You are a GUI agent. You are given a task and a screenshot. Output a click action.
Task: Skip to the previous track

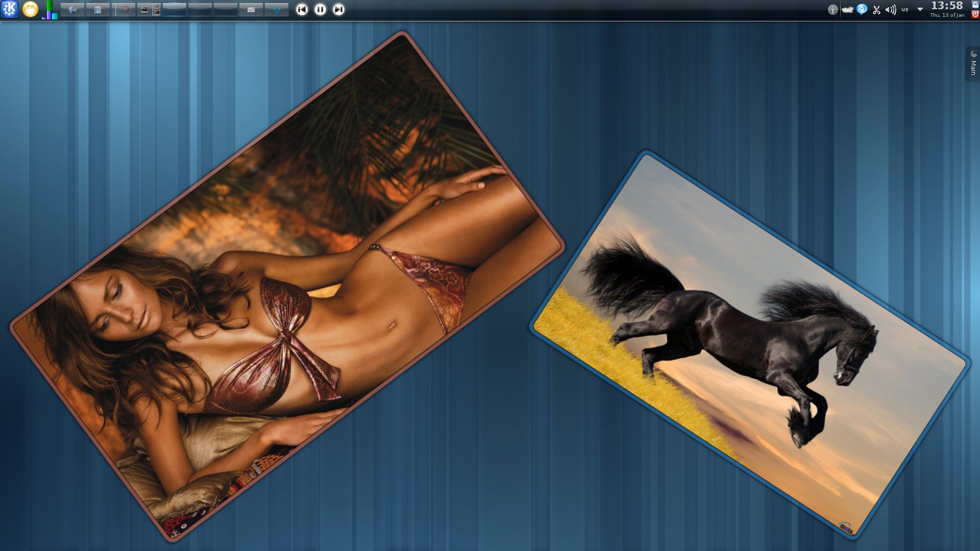pos(302,9)
